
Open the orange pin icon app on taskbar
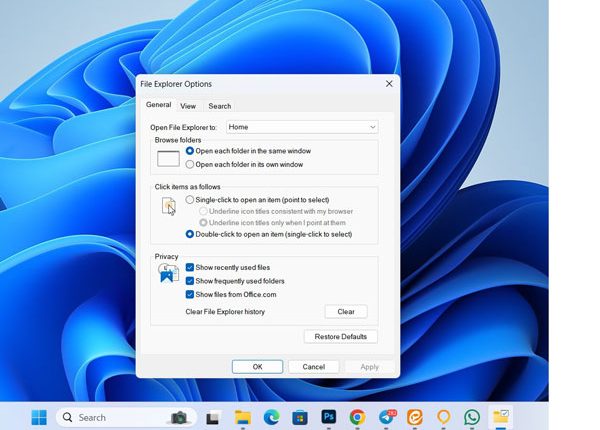coord(443,417)
